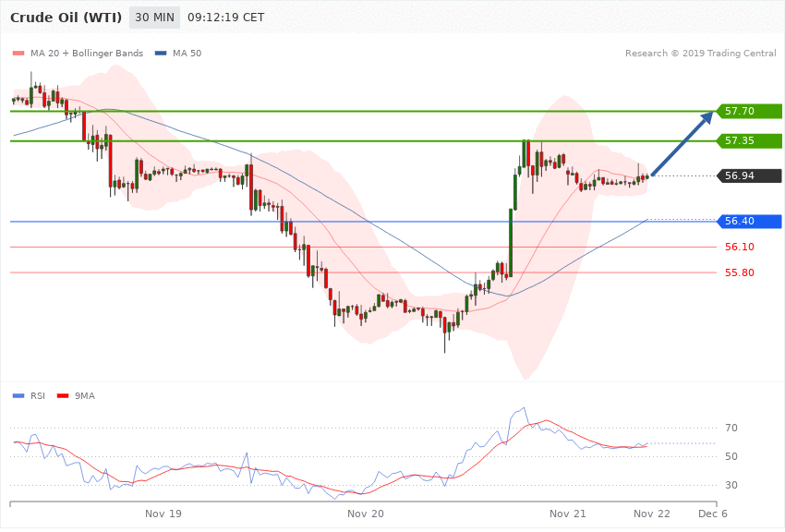Click the 55.80 support price label

[740, 272]
